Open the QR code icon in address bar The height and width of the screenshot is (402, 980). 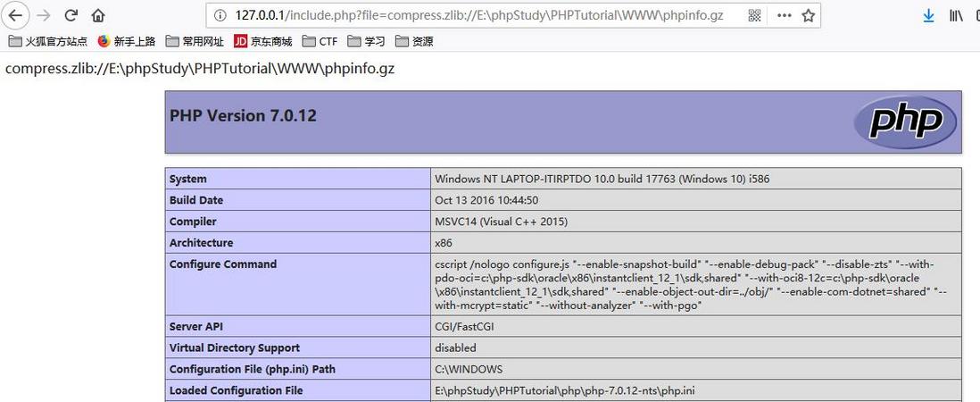tap(754, 15)
